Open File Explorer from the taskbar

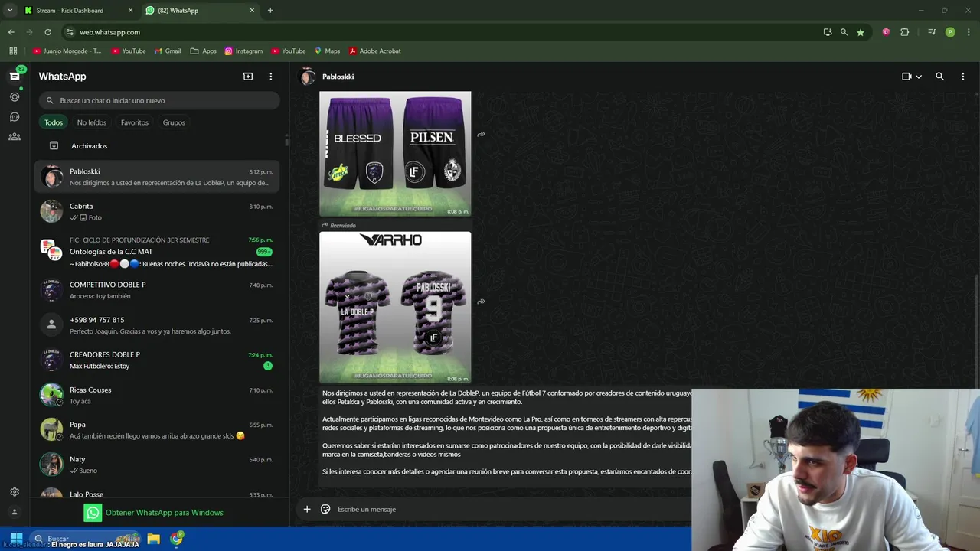pos(153,539)
